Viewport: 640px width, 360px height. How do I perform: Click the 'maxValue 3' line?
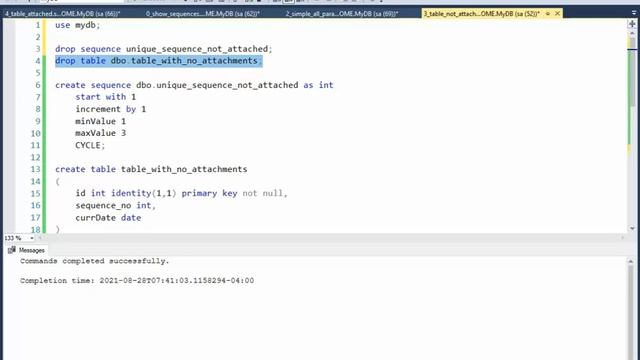pos(100,133)
